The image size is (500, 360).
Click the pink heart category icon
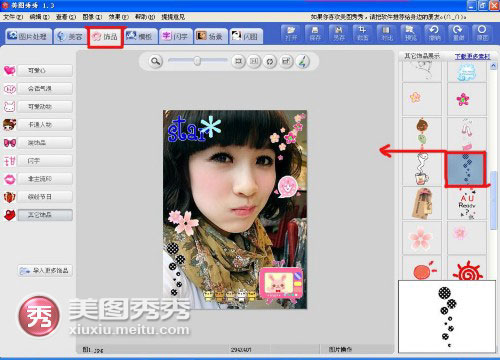[10, 70]
